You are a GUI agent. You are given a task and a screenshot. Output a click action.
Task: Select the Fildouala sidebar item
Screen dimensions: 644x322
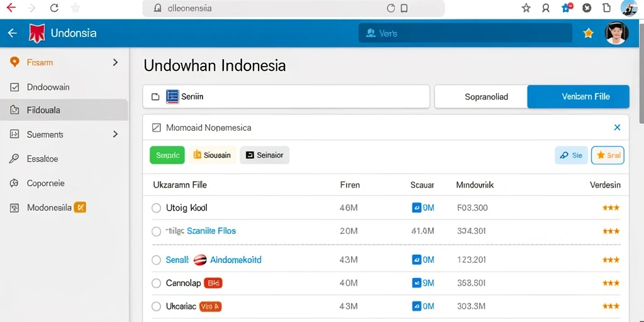pyautogui.click(x=64, y=110)
